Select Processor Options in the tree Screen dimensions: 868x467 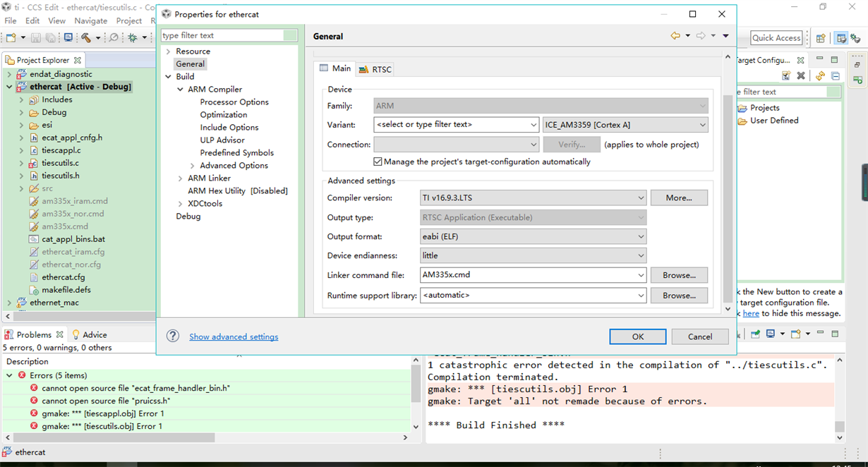tap(234, 102)
